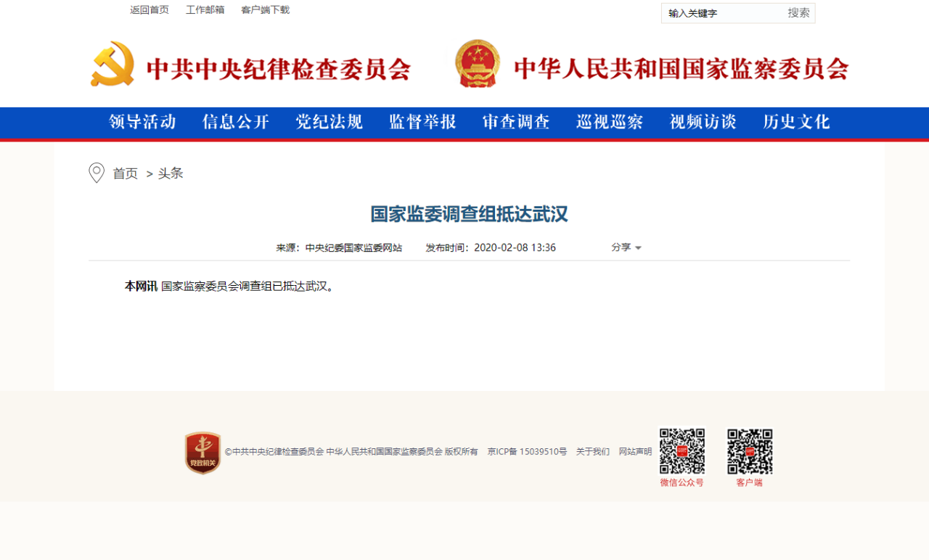Click the 客户端 QR code

(750, 451)
